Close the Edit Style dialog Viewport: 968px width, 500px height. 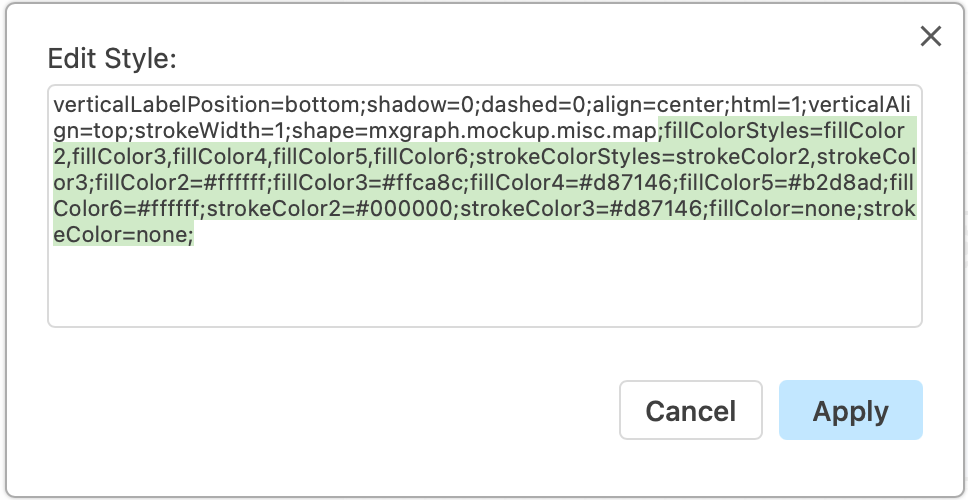(931, 37)
